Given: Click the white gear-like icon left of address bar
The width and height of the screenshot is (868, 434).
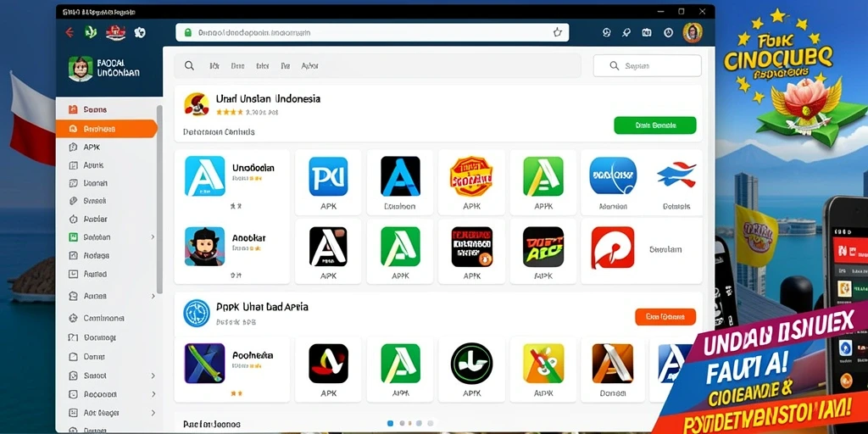Looking at the screenshot, I should click(140, 33).
